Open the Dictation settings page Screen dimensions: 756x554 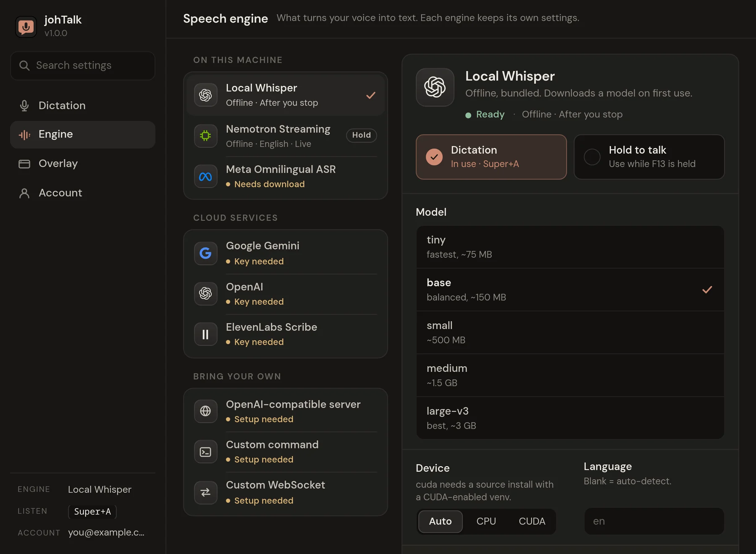coord(83,105)
